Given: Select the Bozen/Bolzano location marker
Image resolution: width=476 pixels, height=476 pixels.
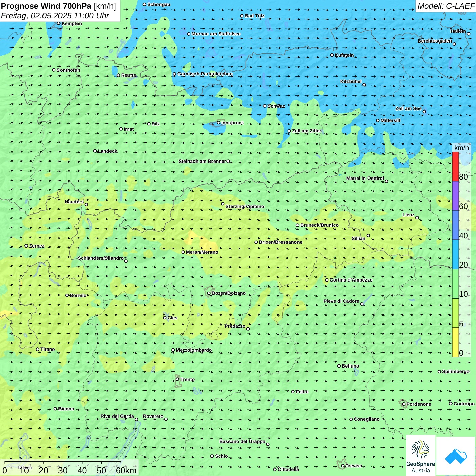Looking at the screenshot, I should [209, 293].
